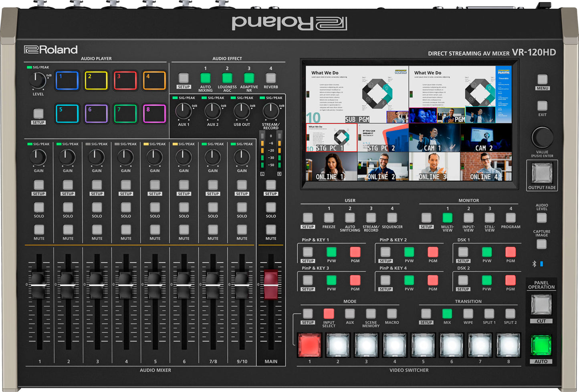
Task: Select video input 1 on the switcher
Action: [309, 344]
